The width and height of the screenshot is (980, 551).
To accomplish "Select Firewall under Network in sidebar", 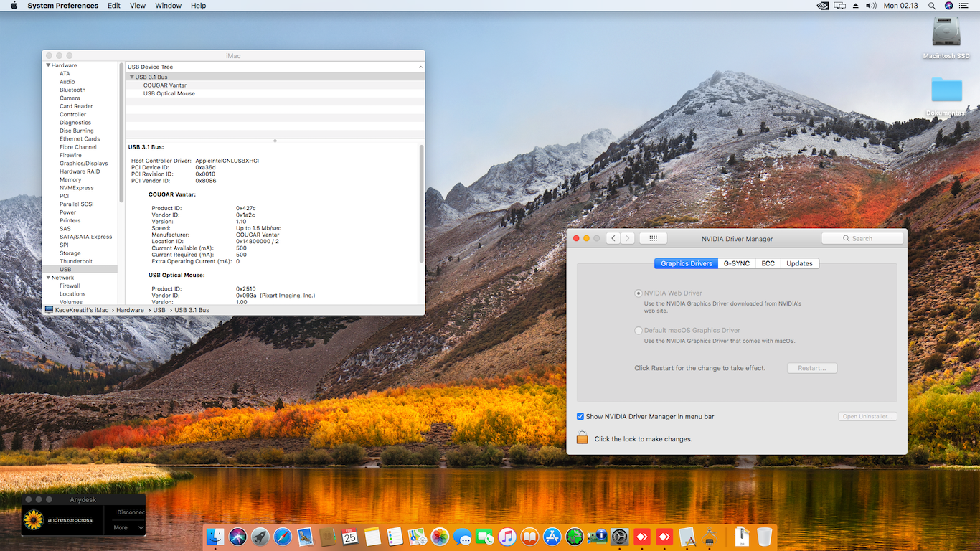I will [70, 286].
